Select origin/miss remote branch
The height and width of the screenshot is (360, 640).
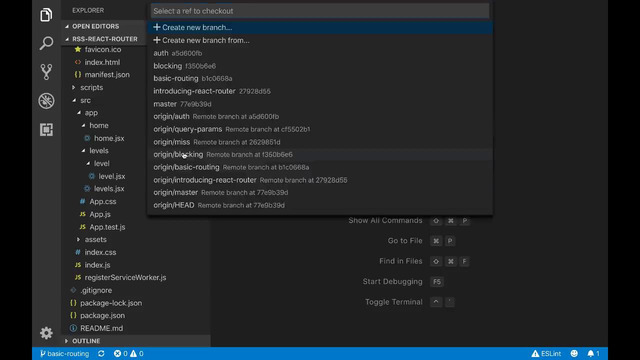[320, 142]
